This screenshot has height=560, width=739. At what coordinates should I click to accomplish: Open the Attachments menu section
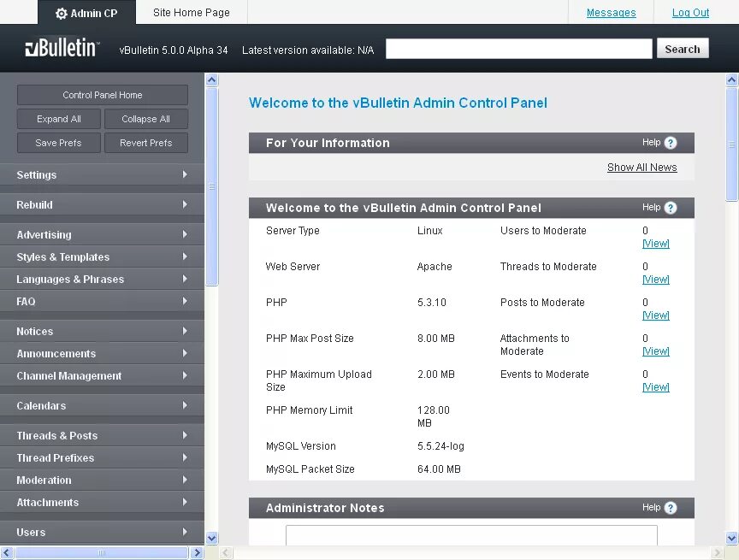click(102, 502)
